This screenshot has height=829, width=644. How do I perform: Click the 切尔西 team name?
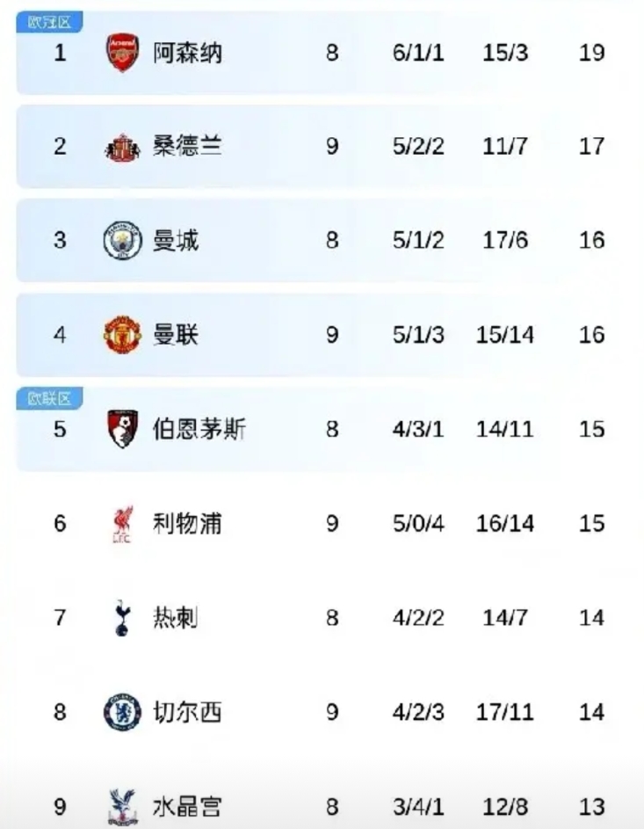click(187, 712)
